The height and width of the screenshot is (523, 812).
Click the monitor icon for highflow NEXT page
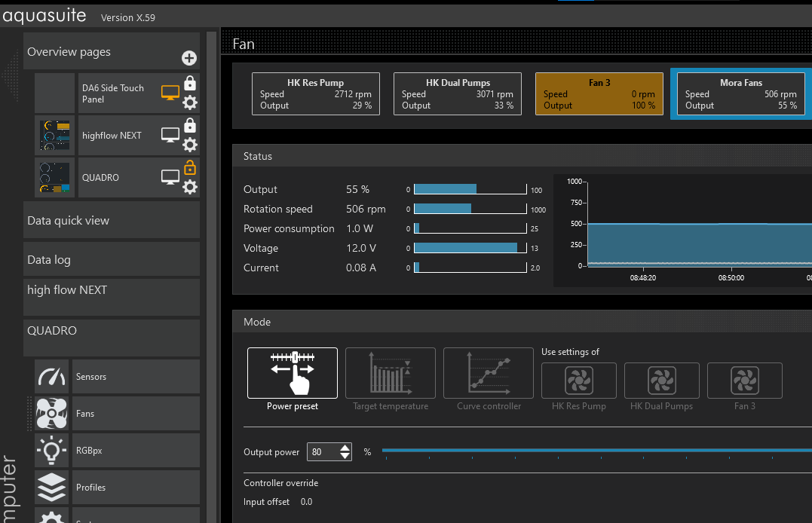tap(170, 135)
